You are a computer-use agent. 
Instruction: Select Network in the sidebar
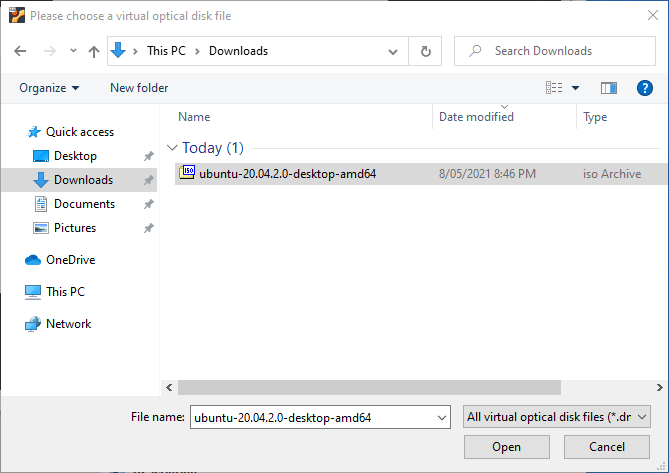(68, 324)
